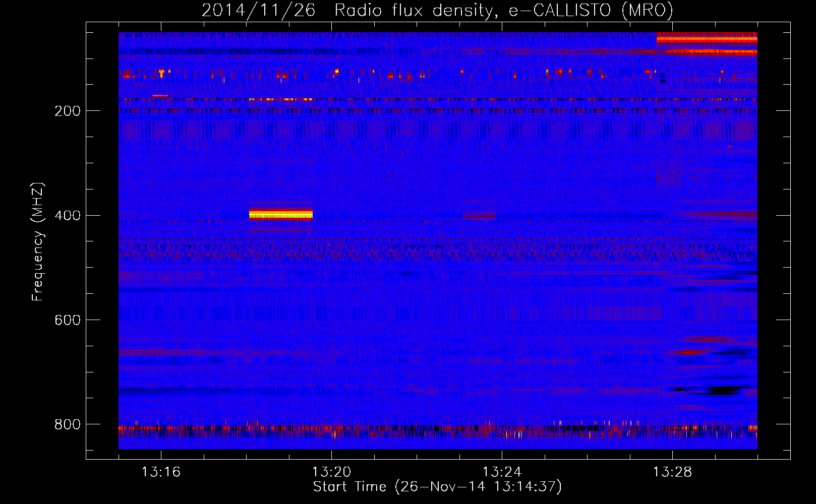Click the date "2014/11/26" in the title
This screenshot has width=816, height=504.
(258, 10)
